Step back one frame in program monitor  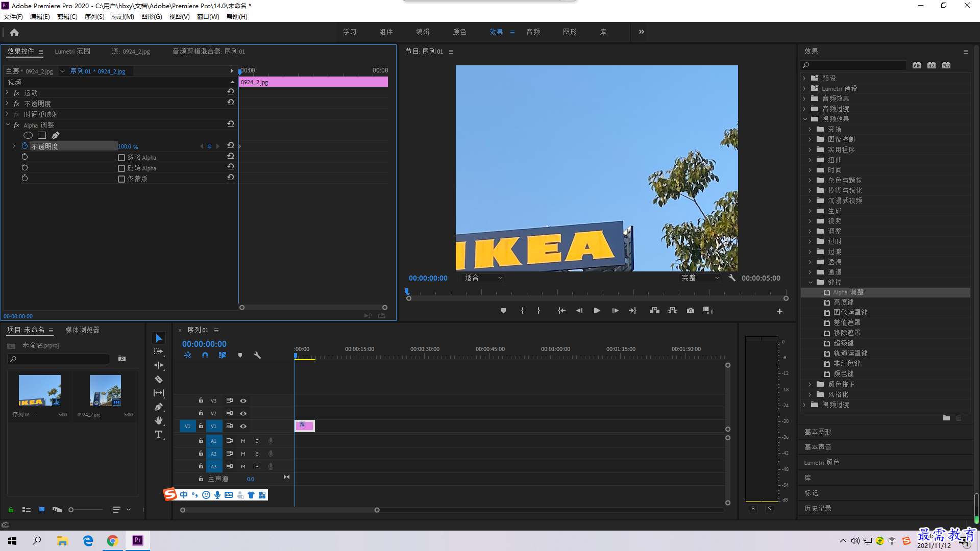tap(579, 311)
